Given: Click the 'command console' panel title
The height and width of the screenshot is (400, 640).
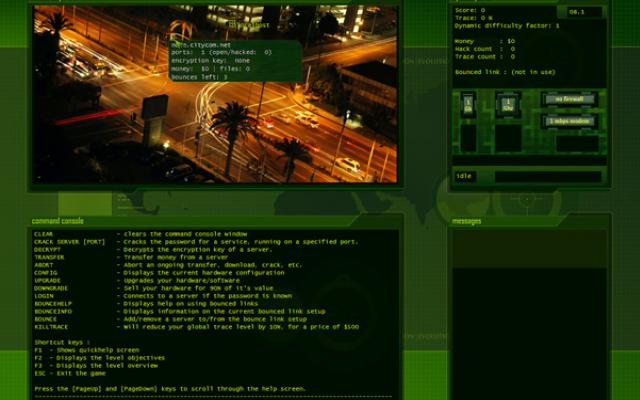Looking at the screenshot, I should click(x=58, y=221).
